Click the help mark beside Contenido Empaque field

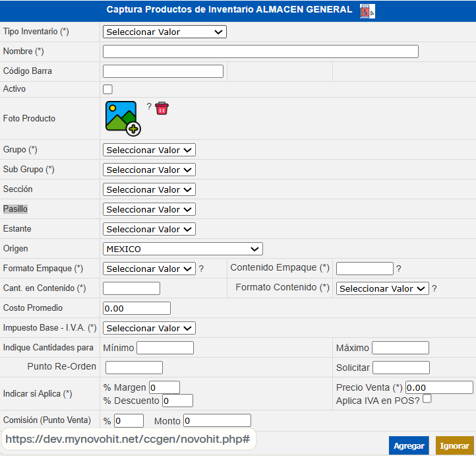click(399, 269)
